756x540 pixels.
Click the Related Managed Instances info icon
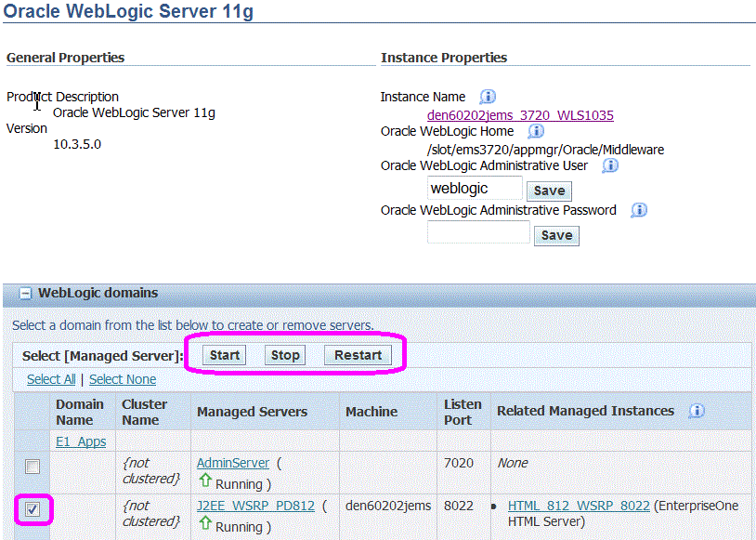coord(697,411)
